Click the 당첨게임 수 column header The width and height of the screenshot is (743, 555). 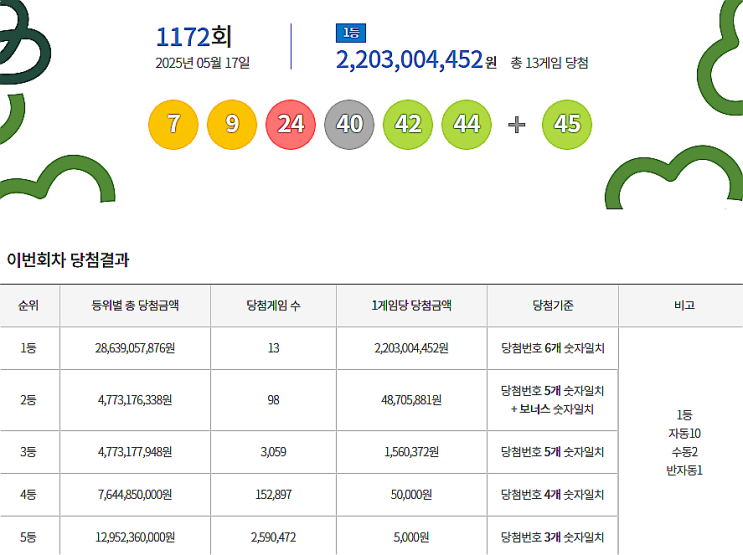(273, 305)
